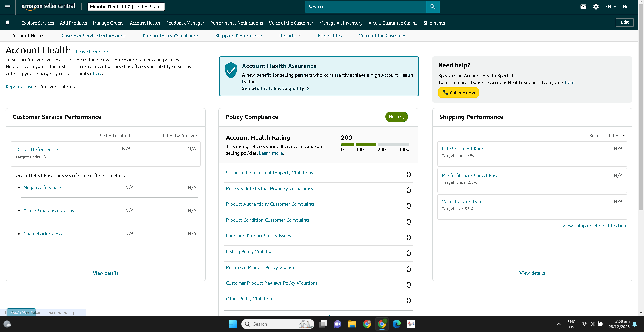
Task: Open Other Policy Violations
Action: point(250,299)
